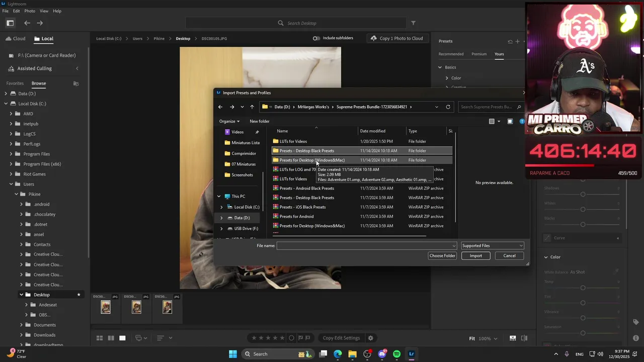This screenshot has width=644, height=362.
Task: Collapse the Local Disk (C:) tree in Lightroom
Action: [6, 104]
